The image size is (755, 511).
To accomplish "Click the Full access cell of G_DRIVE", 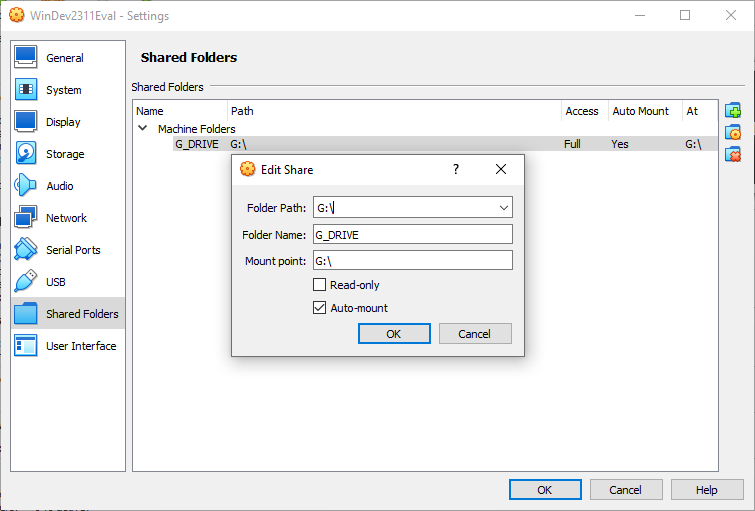I will (x=573, y=144).
